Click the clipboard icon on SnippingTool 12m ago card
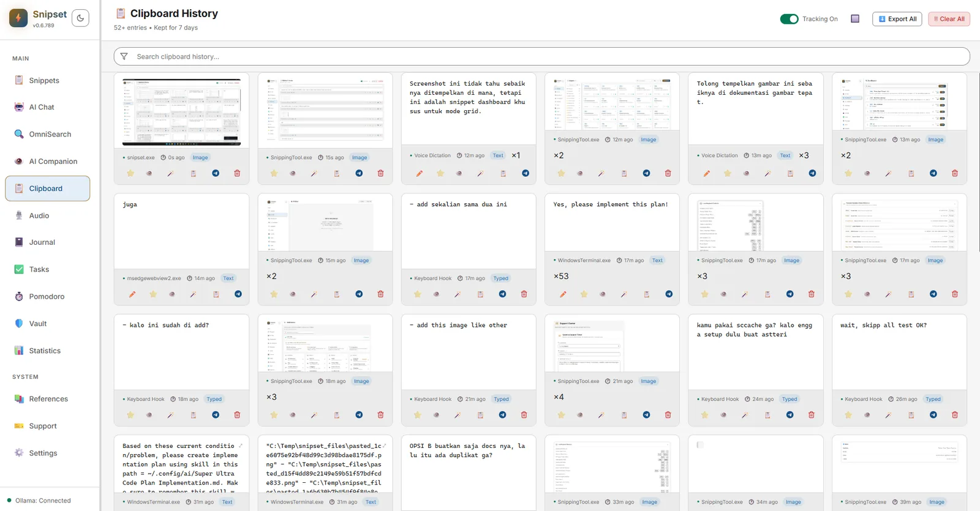This screenshot has height=511, width=980. pos(624,173)
